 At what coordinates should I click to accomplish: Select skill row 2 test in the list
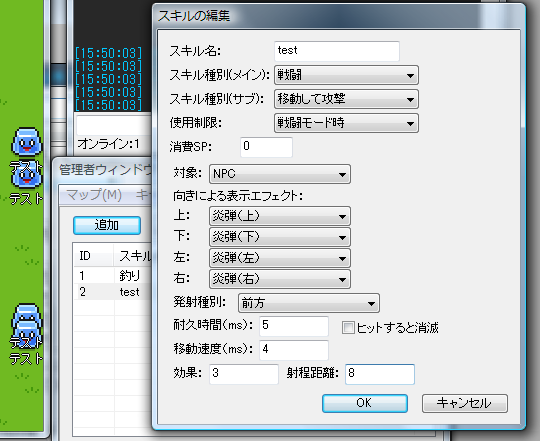pos(113,292)
